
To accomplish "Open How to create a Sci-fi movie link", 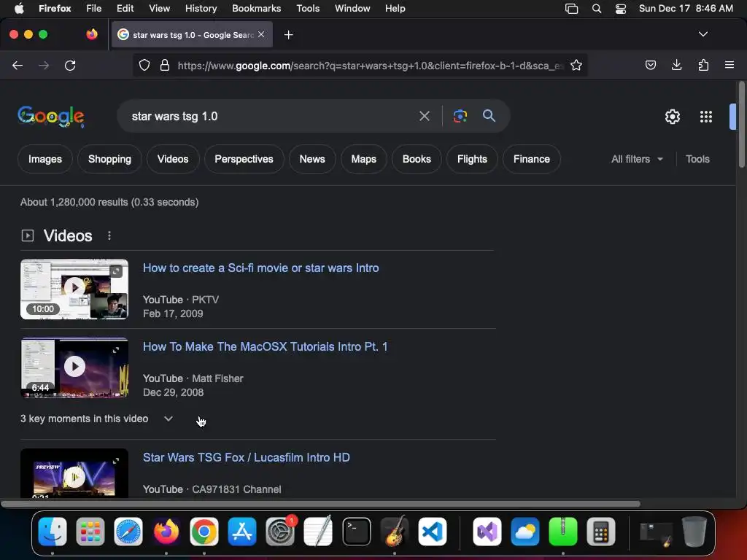I will 261,268.
